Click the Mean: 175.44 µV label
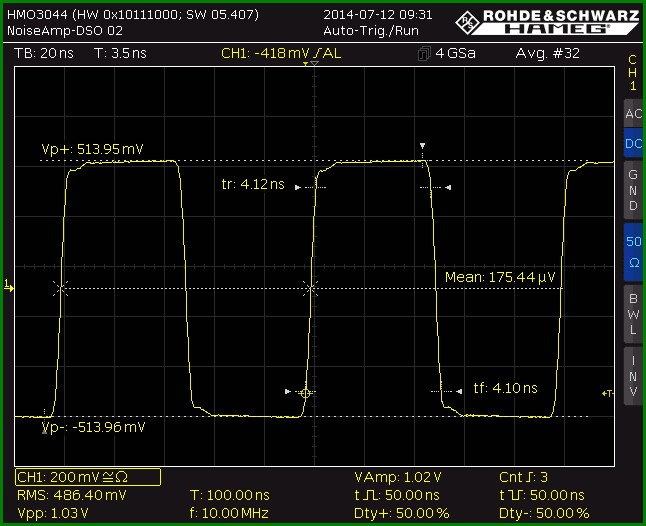Screen dimensions: 646x526 click(500, 277)
